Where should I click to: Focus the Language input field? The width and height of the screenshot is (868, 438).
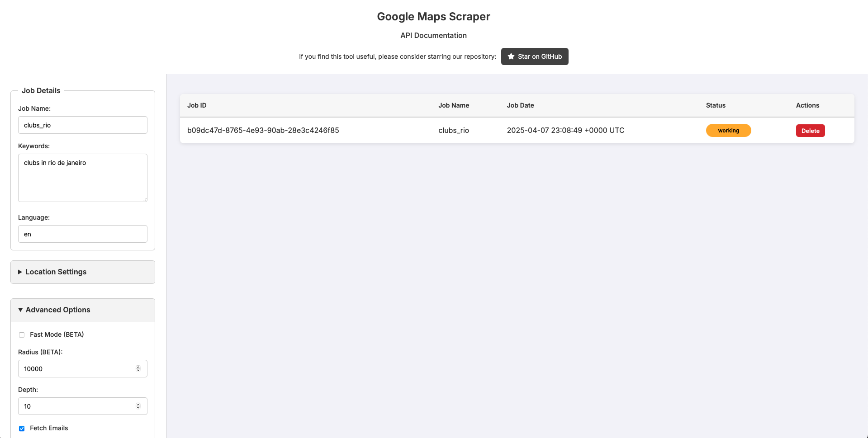[83, 234]
